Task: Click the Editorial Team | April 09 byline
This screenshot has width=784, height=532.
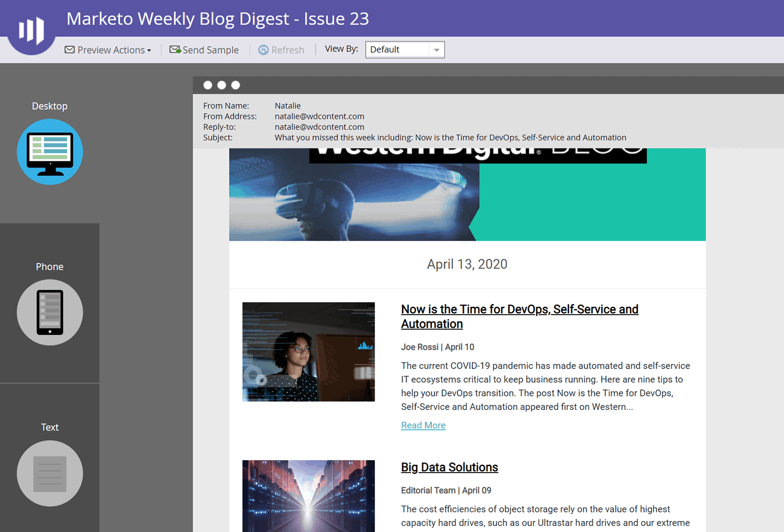Action: point(446,491)
